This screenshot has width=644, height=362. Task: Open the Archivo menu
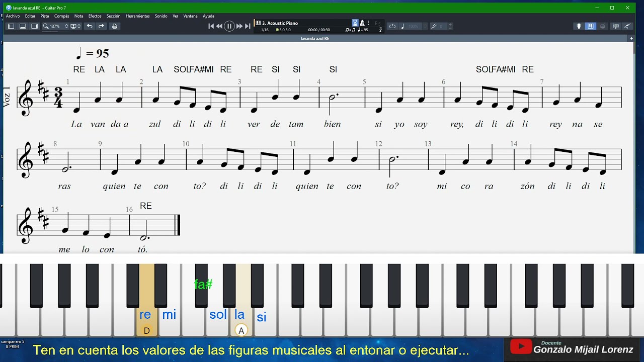point(13,16)
